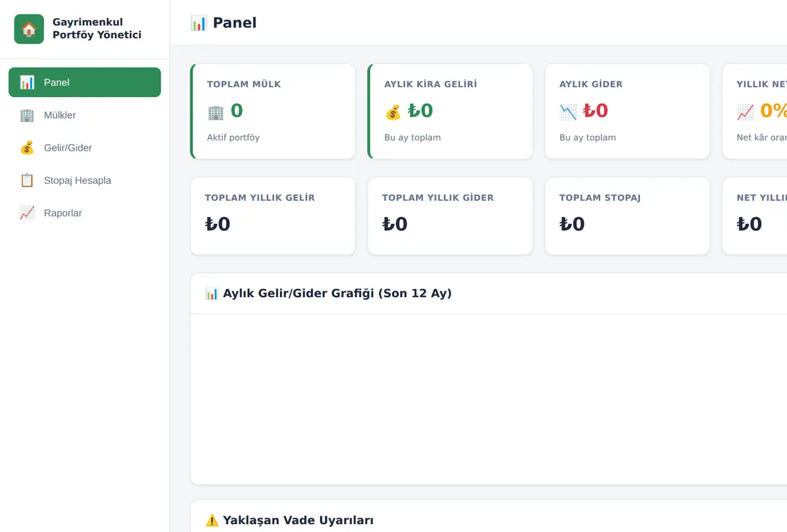Screen dimensions: 787x532
Task: Click the building icon in Toplam Mülk card
Action: [x=216, y=112]
